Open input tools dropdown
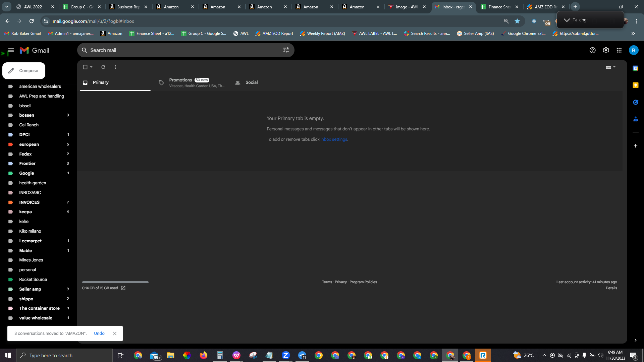 (x=610, y=67)
